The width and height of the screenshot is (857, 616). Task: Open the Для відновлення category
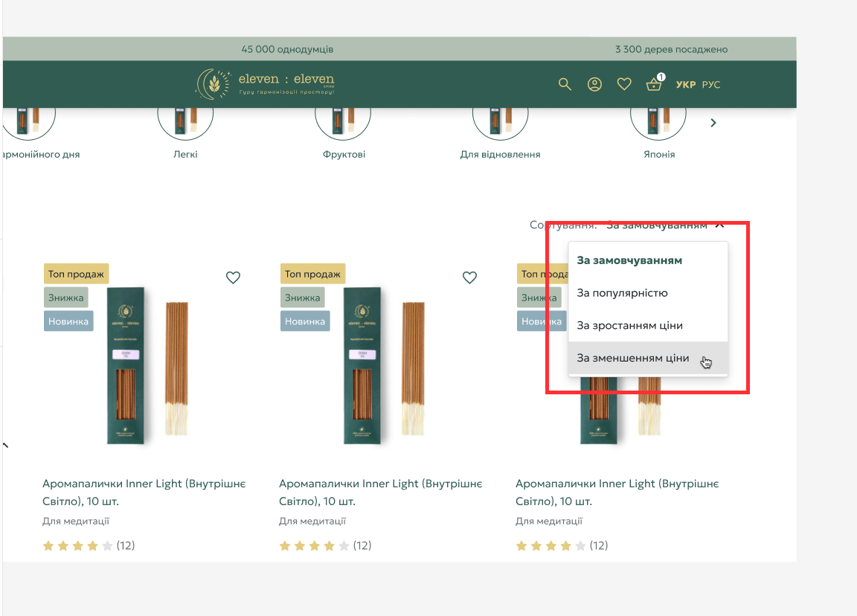(x=500, y=154)
